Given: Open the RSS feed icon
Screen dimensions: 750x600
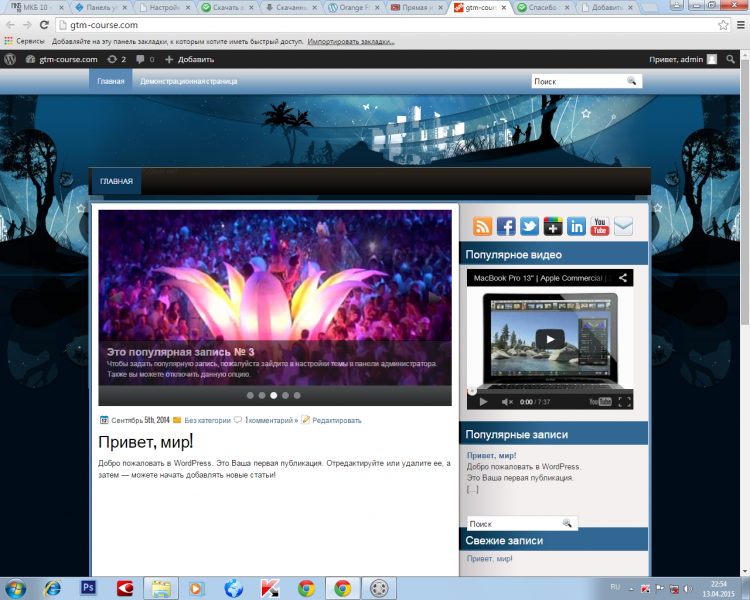Looking at the screenshot, I should (x=482, y=226).
